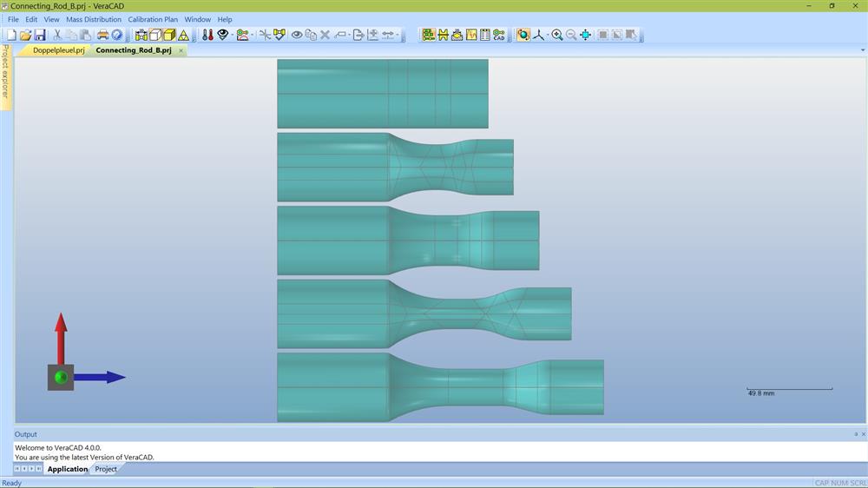Click the blue help question mark icon
Image resolution: width=868 pixels, height=488 pixels.
(117, 35)
